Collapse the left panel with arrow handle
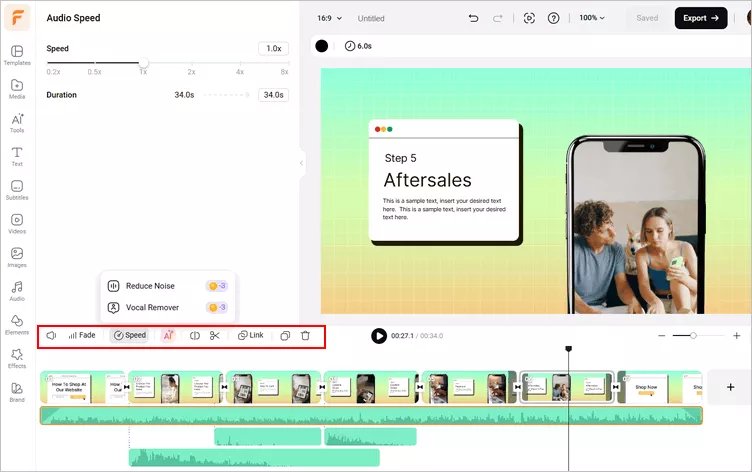 pos(302,163)
